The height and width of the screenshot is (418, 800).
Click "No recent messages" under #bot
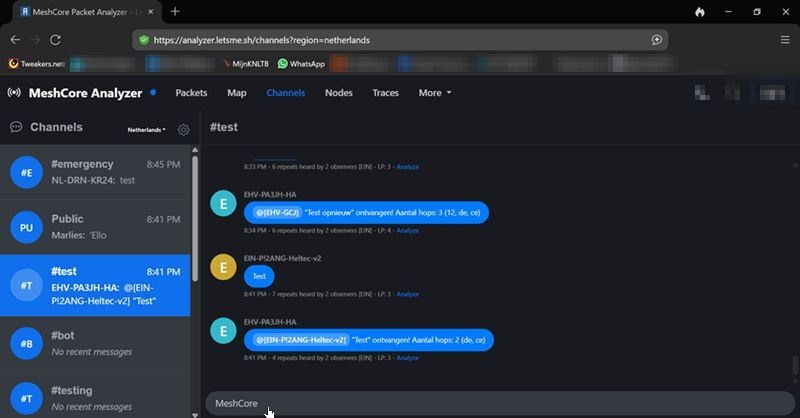[x=92, y=352]
